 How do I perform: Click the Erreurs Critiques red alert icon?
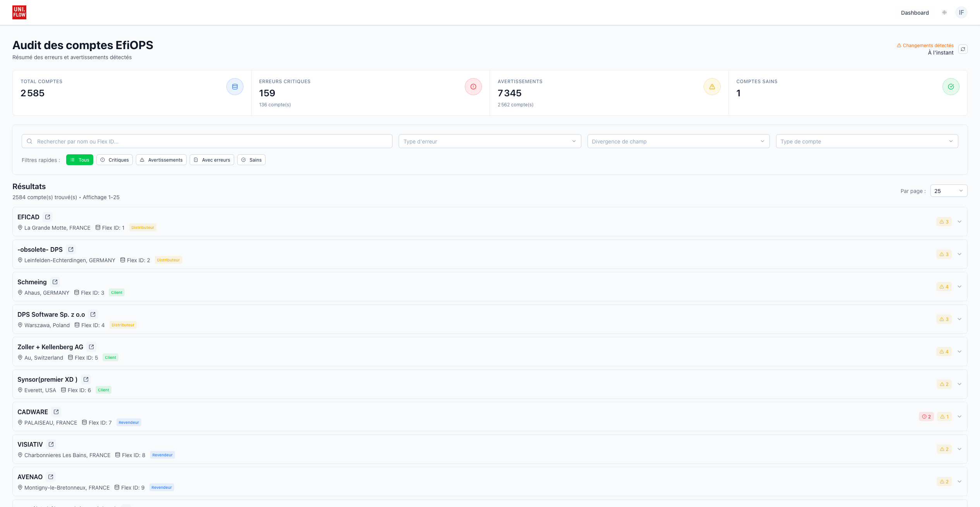(473, 87)
